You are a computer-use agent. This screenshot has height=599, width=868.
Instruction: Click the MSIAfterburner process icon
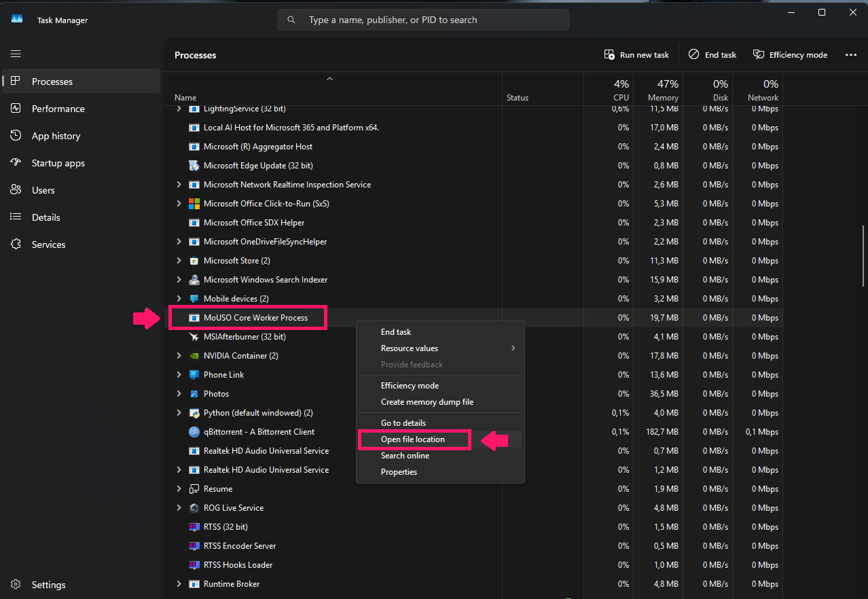[194, 337]
